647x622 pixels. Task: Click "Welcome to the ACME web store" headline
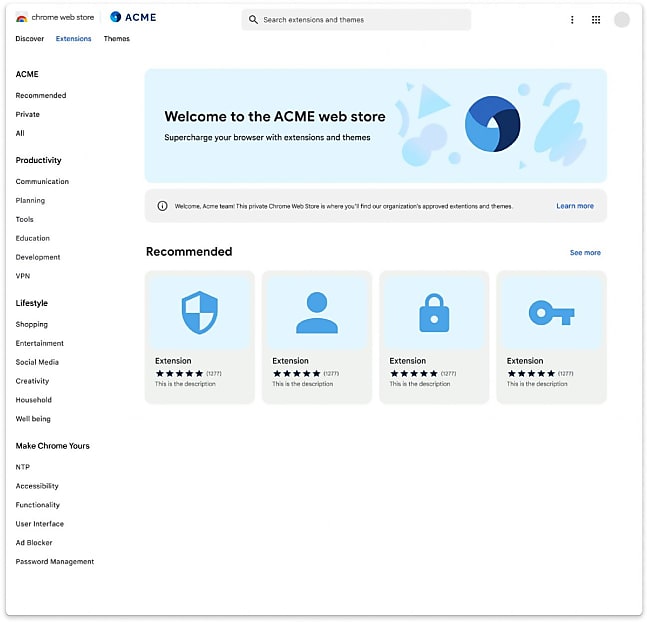click(x=275, y=116)
